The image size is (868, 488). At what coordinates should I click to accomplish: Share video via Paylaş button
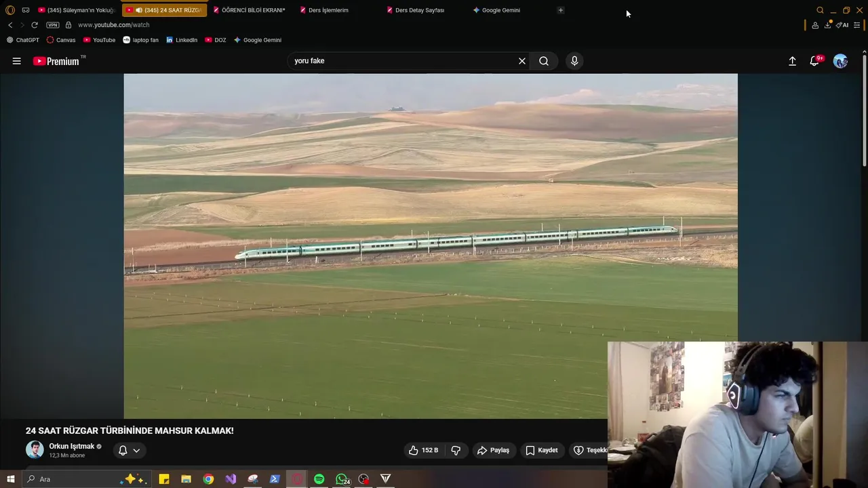(x=493, y=450)
